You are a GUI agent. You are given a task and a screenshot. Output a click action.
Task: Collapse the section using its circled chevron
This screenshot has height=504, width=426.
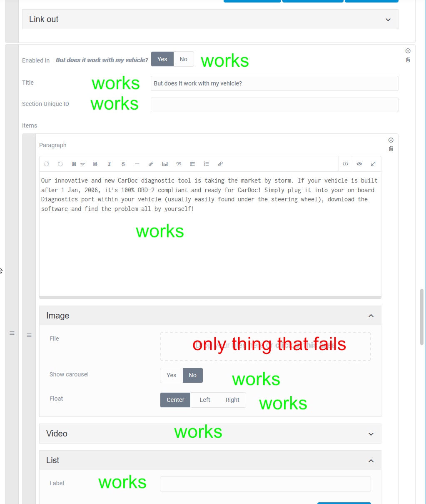[x=408, y=51]
